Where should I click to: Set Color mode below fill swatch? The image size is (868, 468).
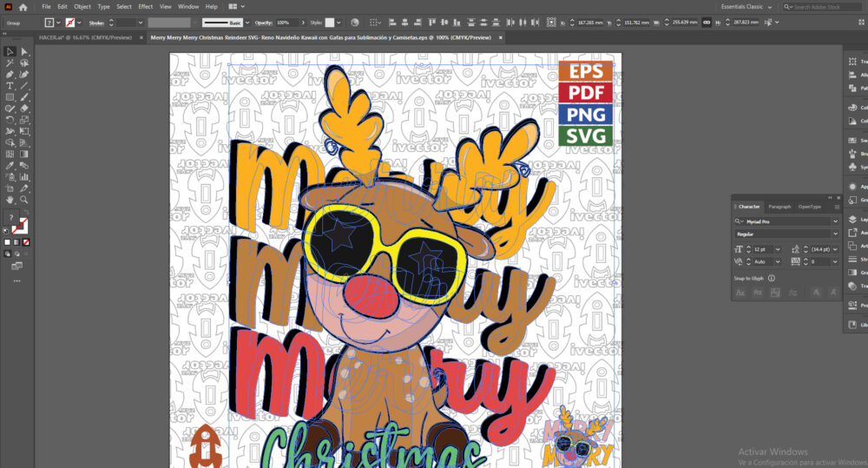(x=8, y=242)
